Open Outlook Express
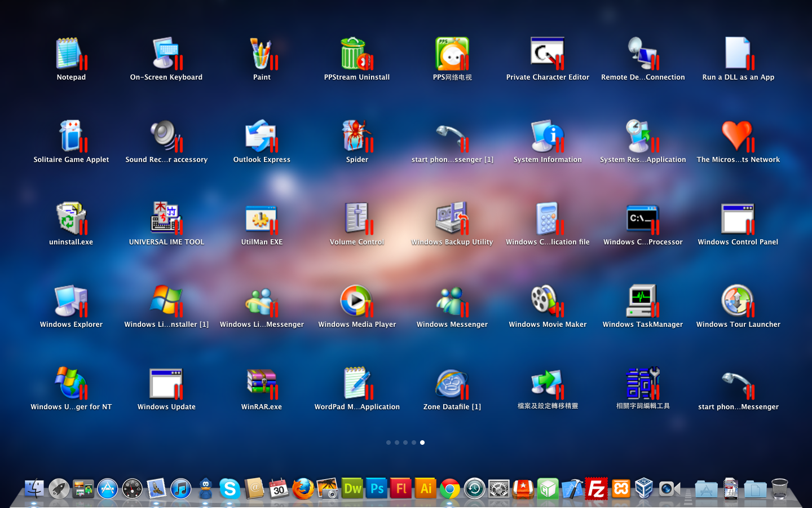This screenshot has width=812, height=508. click(262, 136)
